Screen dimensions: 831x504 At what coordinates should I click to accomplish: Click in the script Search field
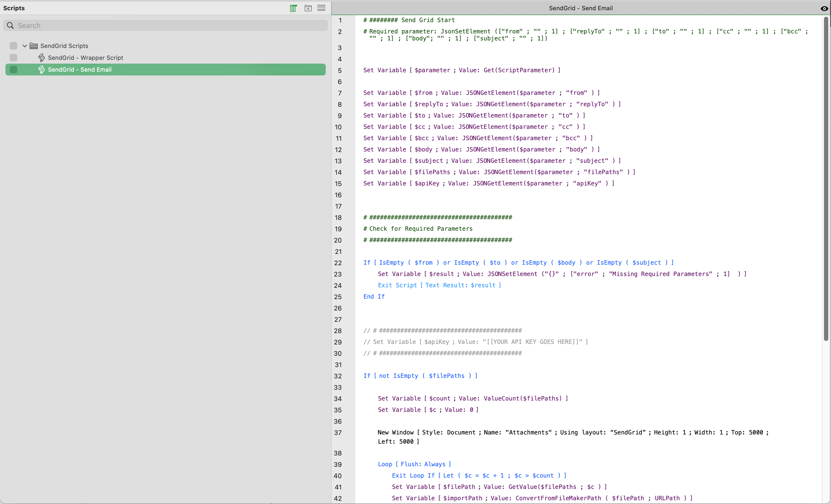tap(169, 26)
